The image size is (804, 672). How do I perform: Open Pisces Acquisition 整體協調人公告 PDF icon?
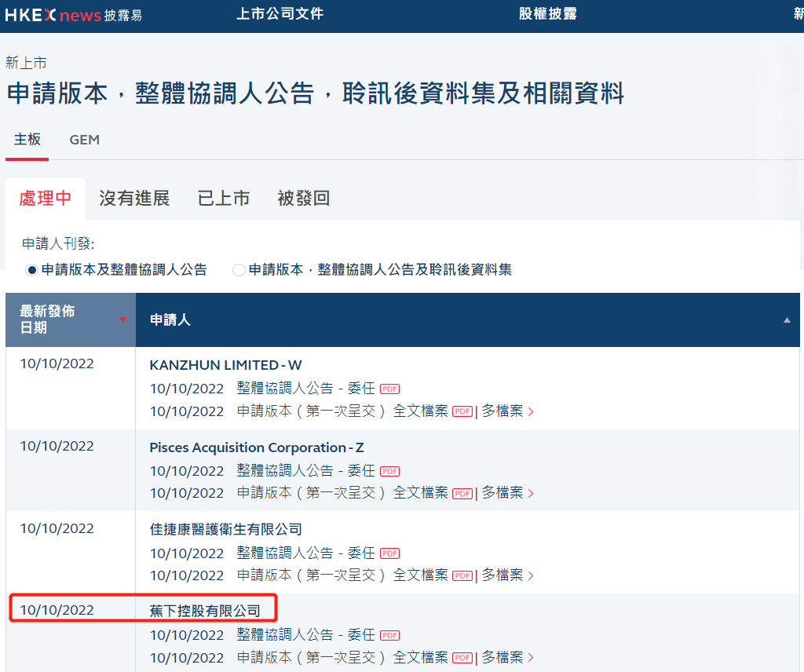pos(389,471)
